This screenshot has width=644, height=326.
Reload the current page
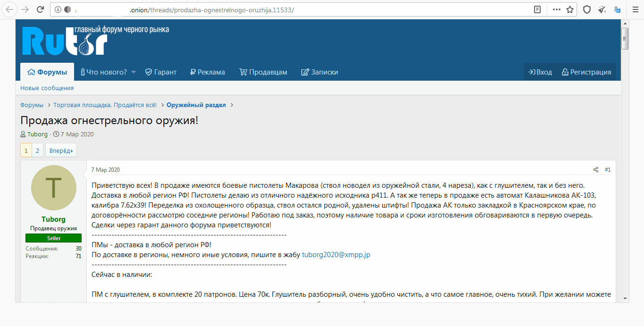(x=41, y=9)
